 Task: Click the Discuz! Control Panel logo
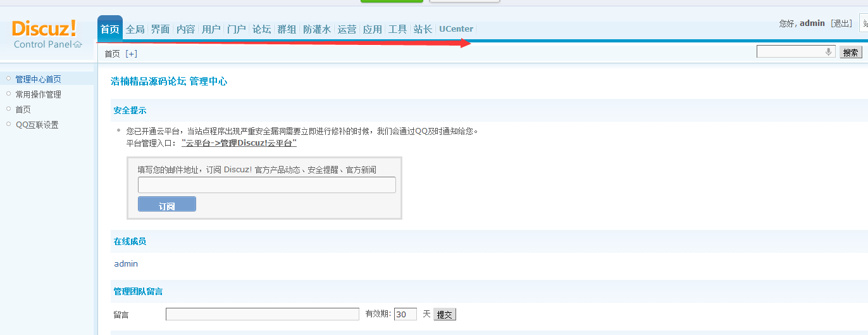point(48,35)
